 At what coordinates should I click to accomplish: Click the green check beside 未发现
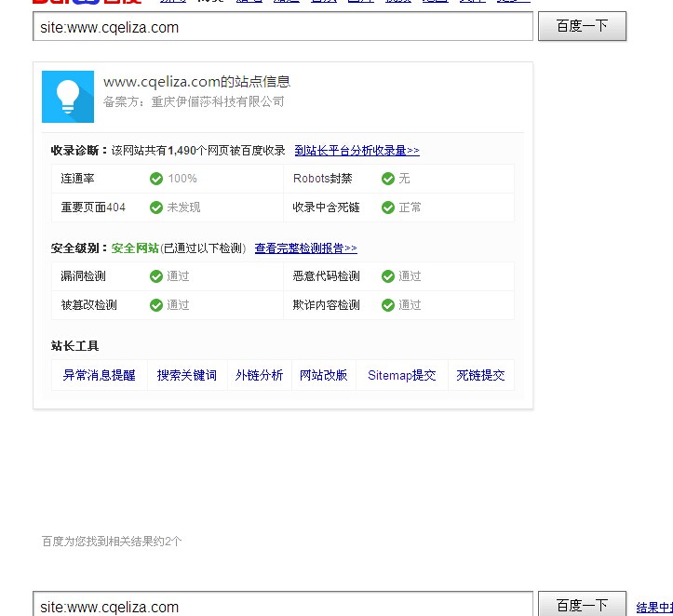pos(156,208)
